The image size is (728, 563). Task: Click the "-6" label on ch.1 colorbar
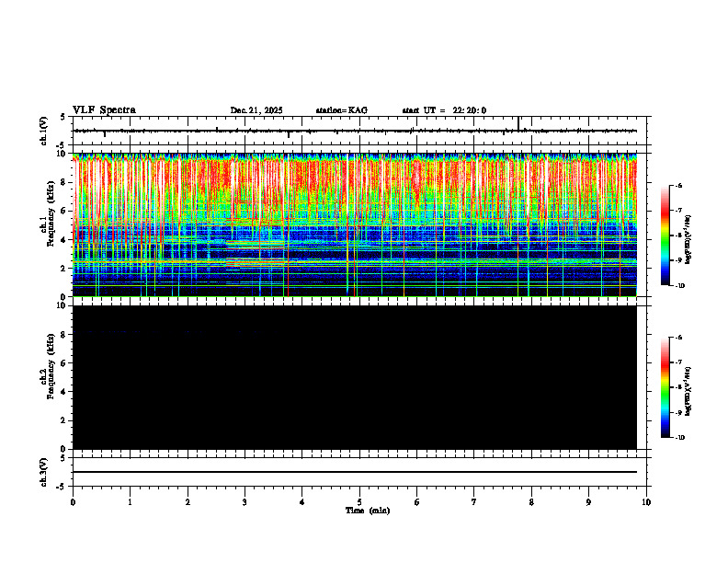[x=678, y=185]
